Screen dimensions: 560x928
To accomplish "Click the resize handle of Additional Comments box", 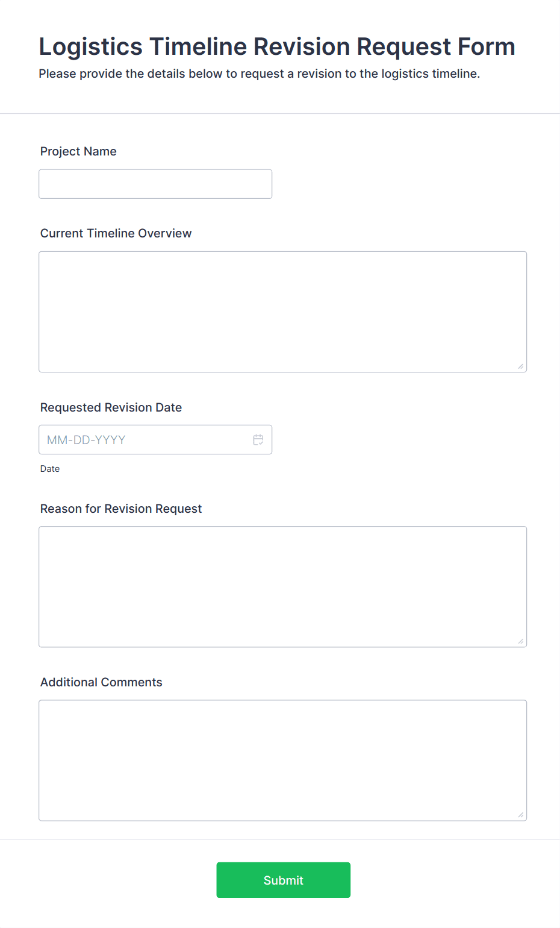I will [x=520, y=815].
